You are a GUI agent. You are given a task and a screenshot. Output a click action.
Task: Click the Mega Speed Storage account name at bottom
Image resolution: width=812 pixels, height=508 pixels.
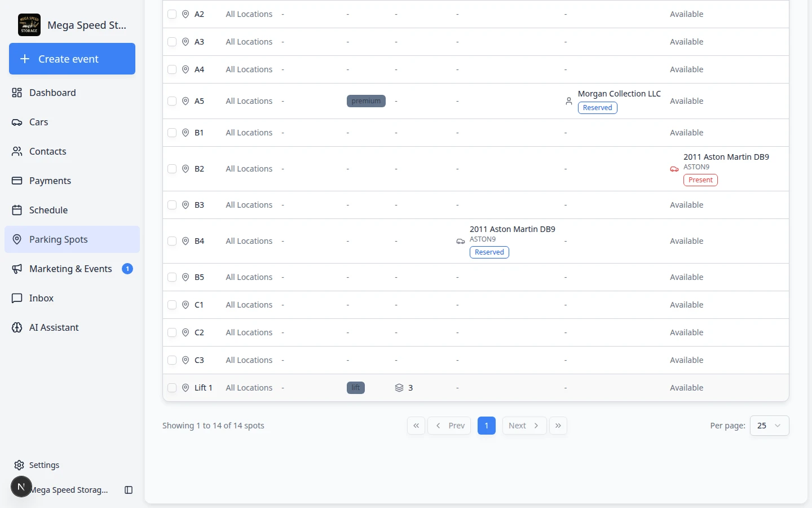click(x=70, y=490)
